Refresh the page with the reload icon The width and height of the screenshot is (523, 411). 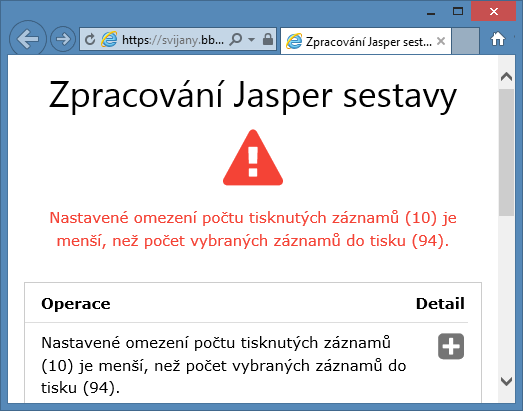[90, 40]
